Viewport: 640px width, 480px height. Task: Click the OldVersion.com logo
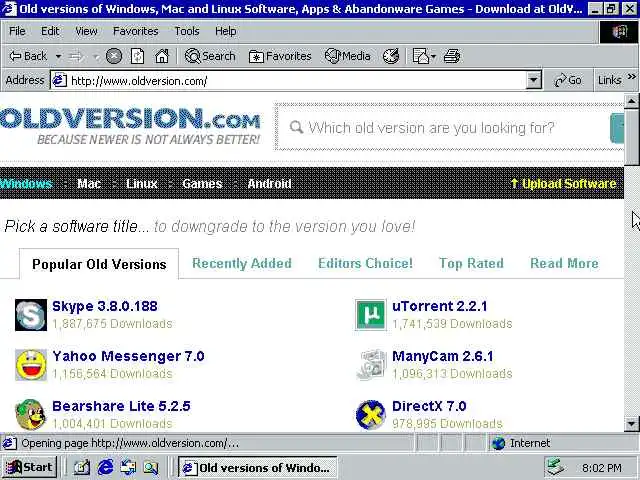pyautogui.click(x=130, y=125)
